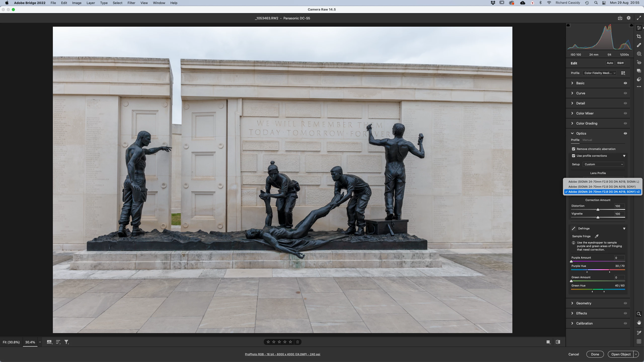Select the Hand tool
The height and width of the screenshot is (362, 644).
(639, 323)
